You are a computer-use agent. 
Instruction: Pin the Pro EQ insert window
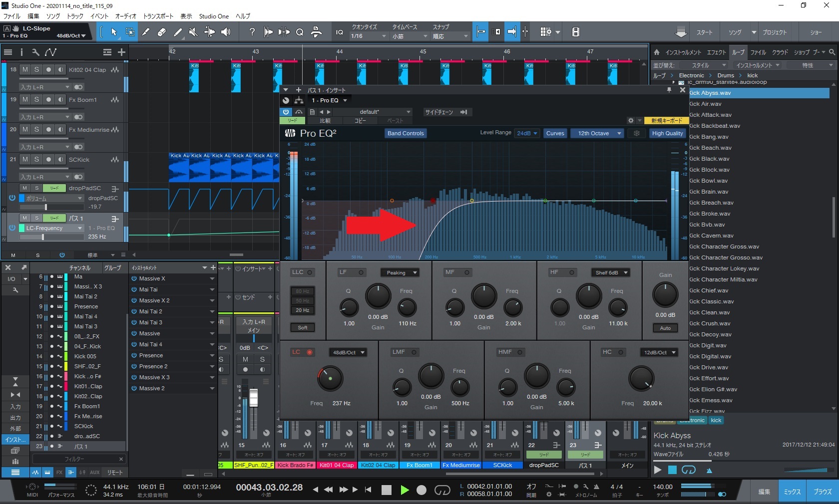(669, 90)
